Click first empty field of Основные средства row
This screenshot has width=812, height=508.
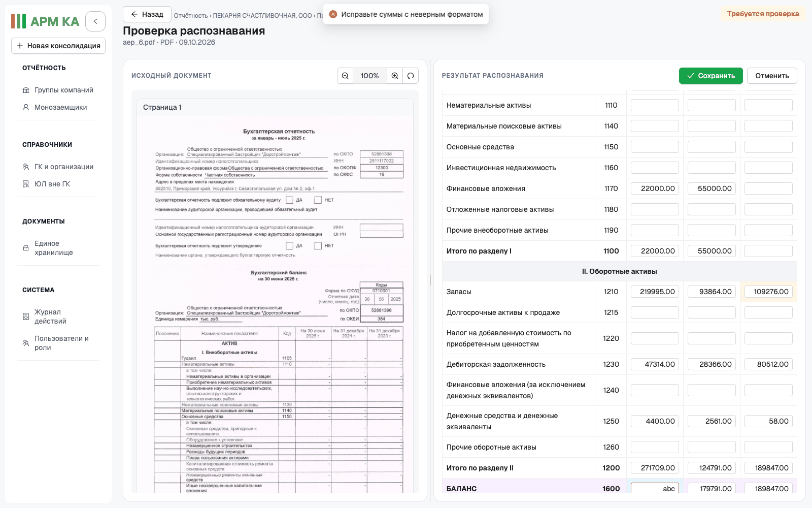point(655,147)
